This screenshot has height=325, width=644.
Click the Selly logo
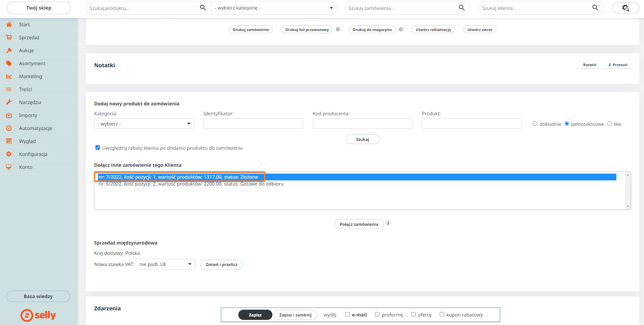tap(38, 315)
